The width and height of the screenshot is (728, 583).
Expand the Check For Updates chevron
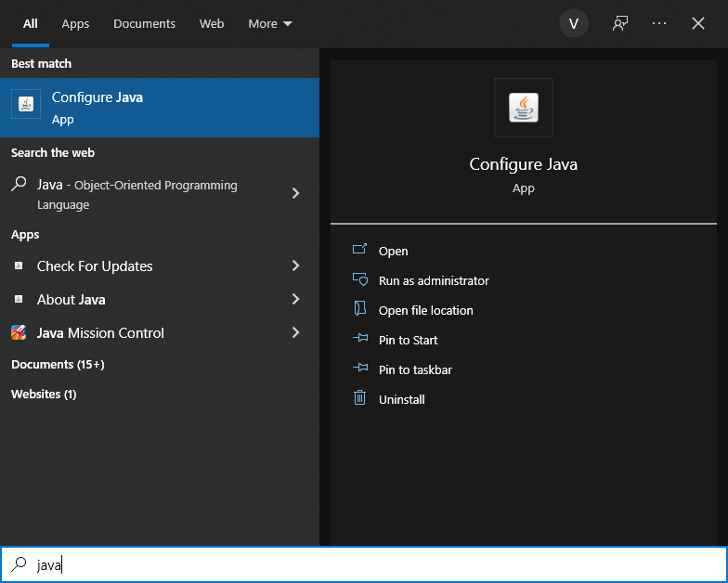295,266
